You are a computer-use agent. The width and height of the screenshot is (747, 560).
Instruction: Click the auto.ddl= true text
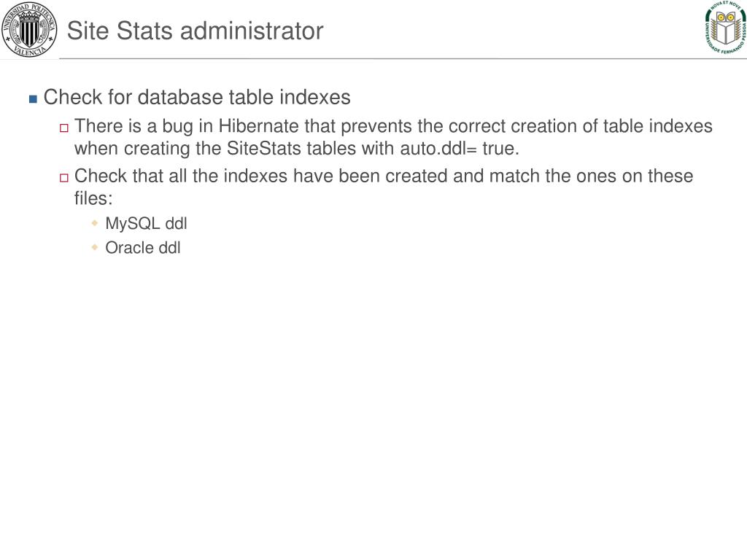[x=460, y=149]
